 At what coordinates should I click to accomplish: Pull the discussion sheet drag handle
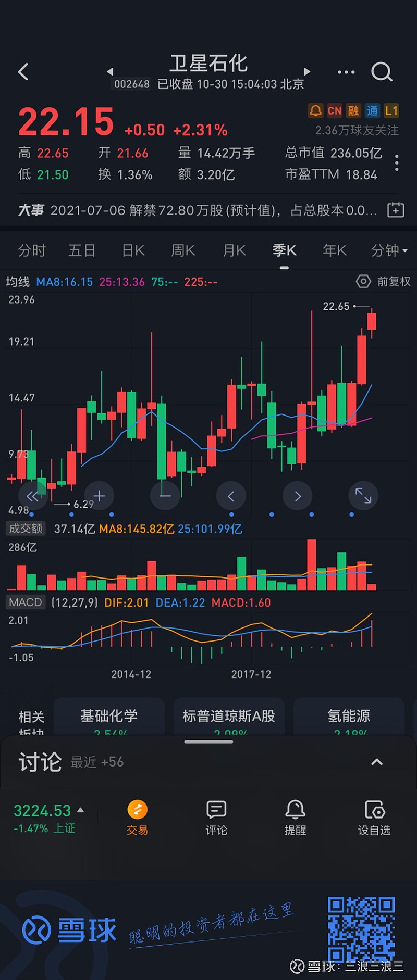[x=208, y=742]
